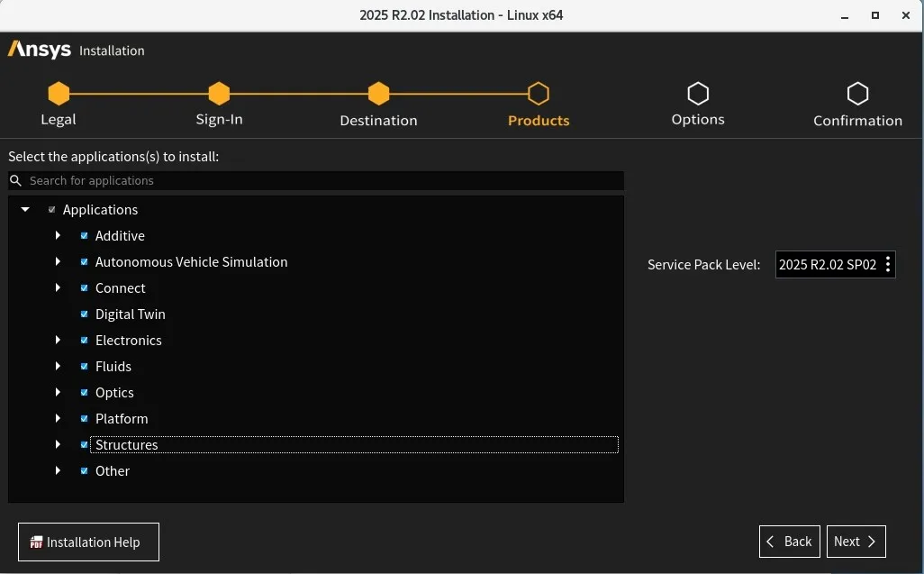
Task: Click the Confirmation step hexagon icon
Action: click(x=857, y=93)
